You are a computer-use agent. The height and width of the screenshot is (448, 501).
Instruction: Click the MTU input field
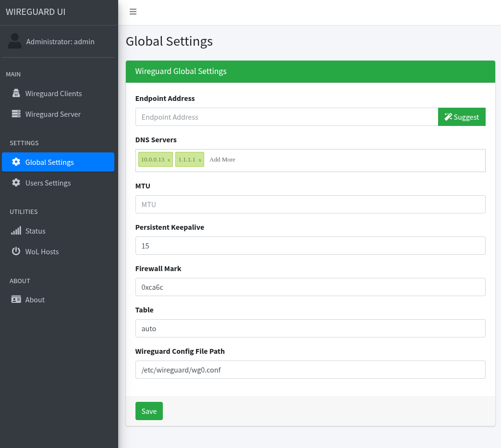(x=310, y=204)
